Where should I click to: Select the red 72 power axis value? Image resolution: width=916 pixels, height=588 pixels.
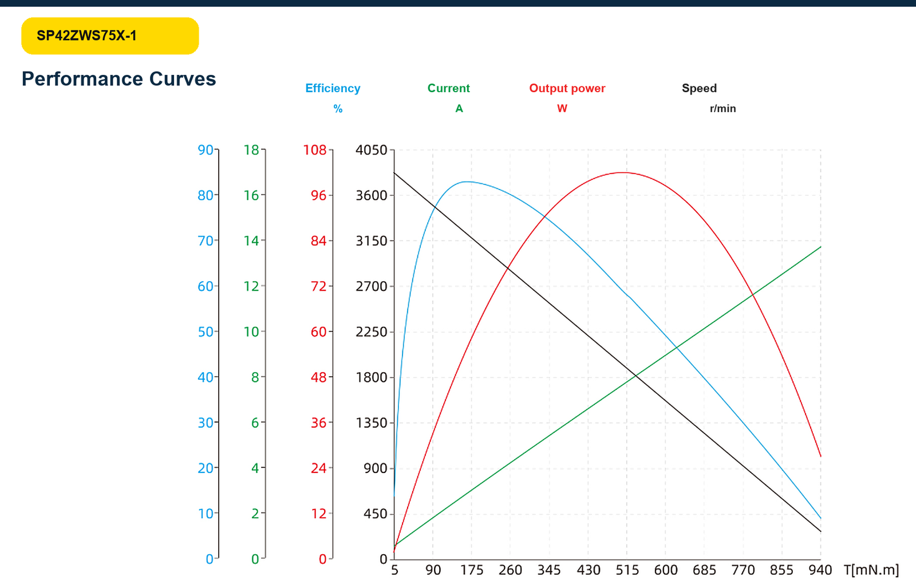click(x=319, y=286)
